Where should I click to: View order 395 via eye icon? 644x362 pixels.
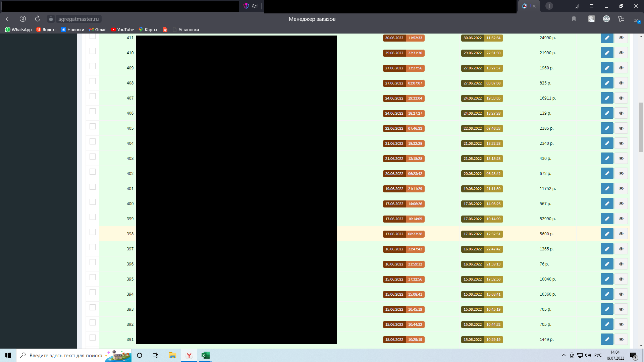[x=621, y=279]
